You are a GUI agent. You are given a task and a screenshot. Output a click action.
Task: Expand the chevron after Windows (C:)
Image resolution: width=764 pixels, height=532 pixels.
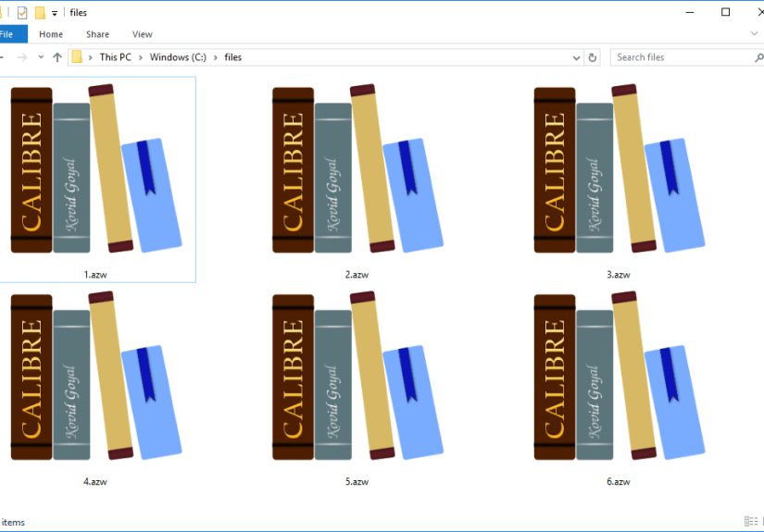[216, 57]
